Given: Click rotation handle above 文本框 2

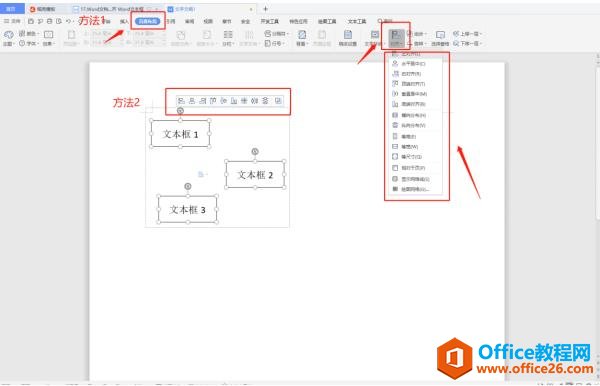Looking at the screenshot, I should coord(255,151).
